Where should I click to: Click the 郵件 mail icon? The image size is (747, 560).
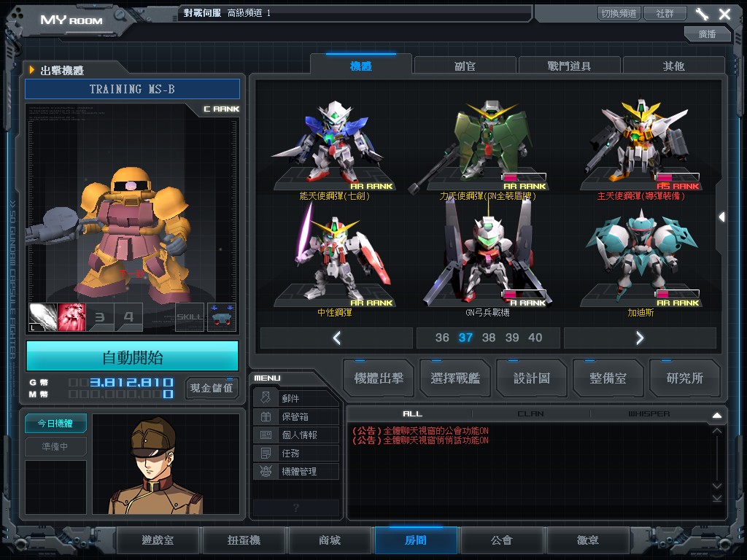[x=266, y=397]
